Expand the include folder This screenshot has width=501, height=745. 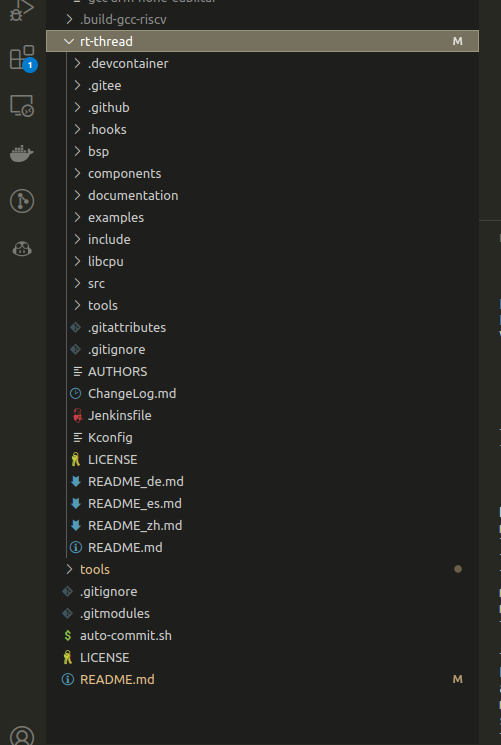(77, 239)
